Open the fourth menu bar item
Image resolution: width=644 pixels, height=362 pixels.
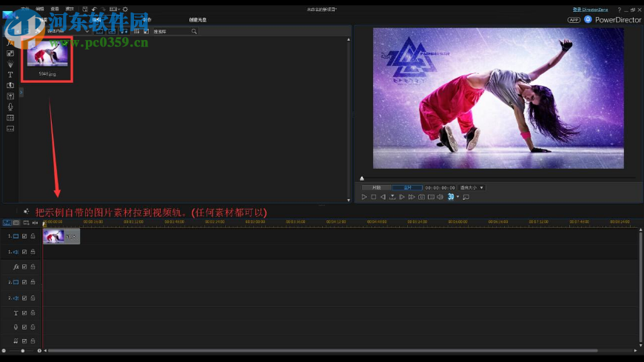pyautogui.click(x=70, y=9)
